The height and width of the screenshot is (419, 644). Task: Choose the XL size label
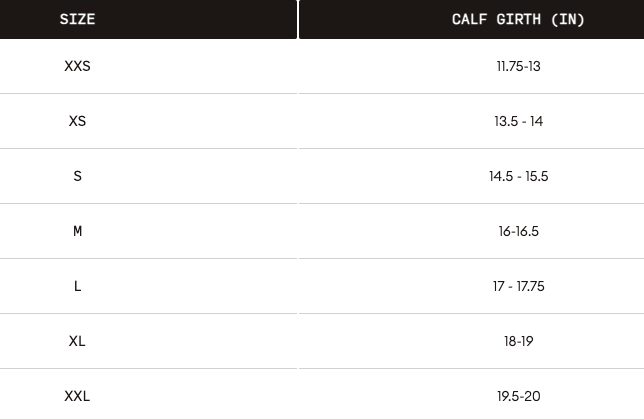[x=77, y=341]
